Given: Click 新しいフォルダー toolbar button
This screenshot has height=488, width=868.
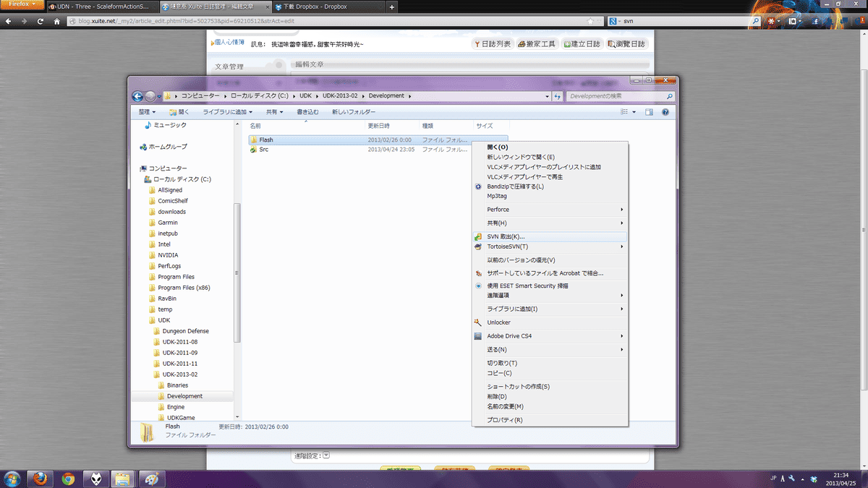Looking at the screenshot, I should coord(354,112).
